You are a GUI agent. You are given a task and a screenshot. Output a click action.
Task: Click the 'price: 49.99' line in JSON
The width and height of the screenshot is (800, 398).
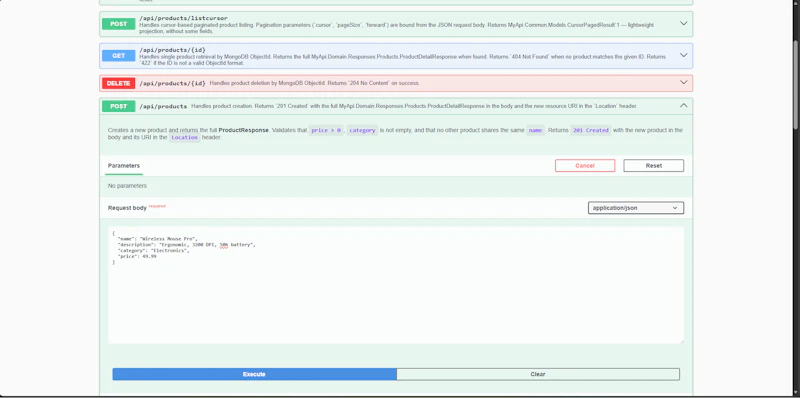tap(137, 257)
